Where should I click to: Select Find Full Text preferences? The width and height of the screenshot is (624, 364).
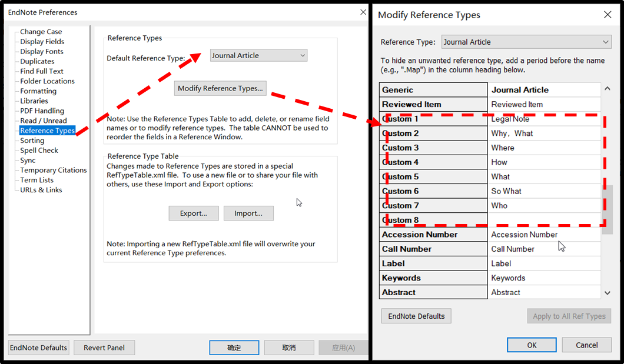click(42, 71)
